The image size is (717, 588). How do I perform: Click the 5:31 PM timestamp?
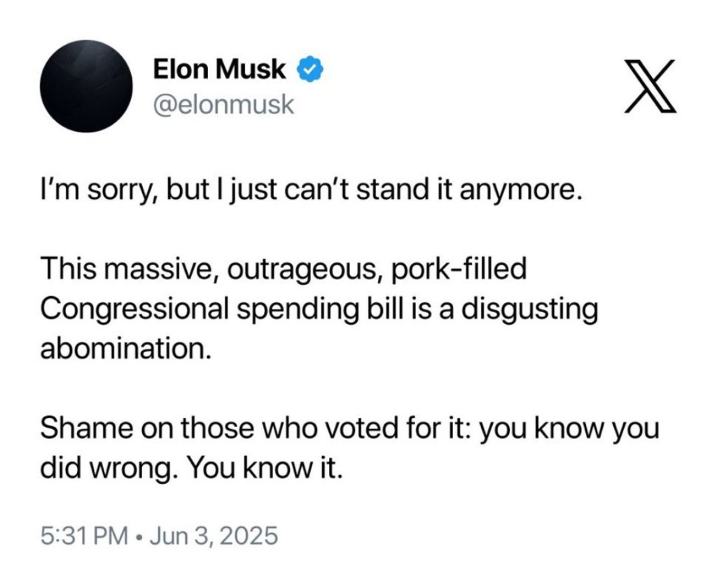(84, 537)
